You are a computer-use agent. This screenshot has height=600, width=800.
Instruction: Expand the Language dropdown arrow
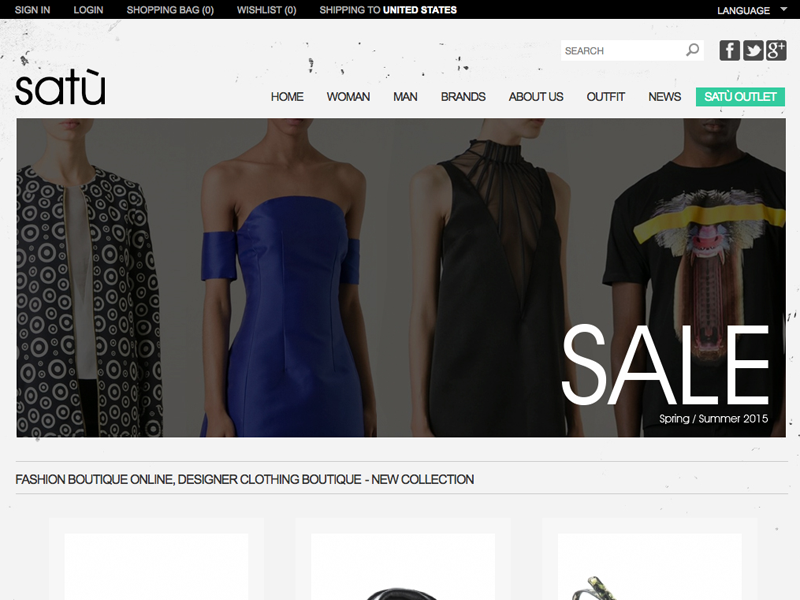[x=784, y=9]
